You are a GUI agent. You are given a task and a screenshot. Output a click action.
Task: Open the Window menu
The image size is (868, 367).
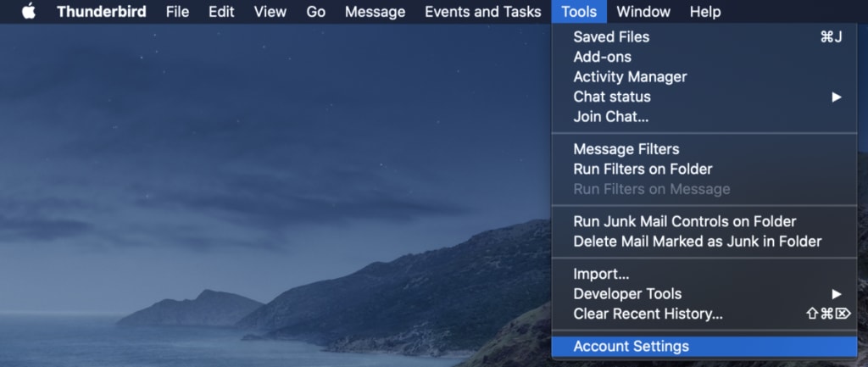pos(643,12)
